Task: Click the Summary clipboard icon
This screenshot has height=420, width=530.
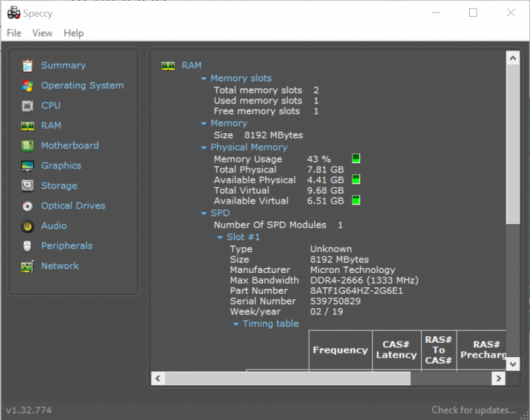Action: pos(27,66)
